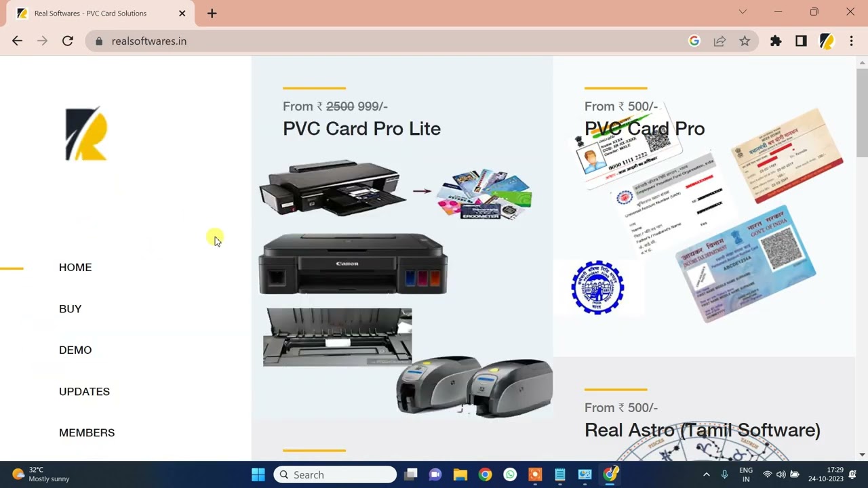This screenshot has height=488, width=868.
Task: Click the Epson printer image
Action: pos(332,188)
